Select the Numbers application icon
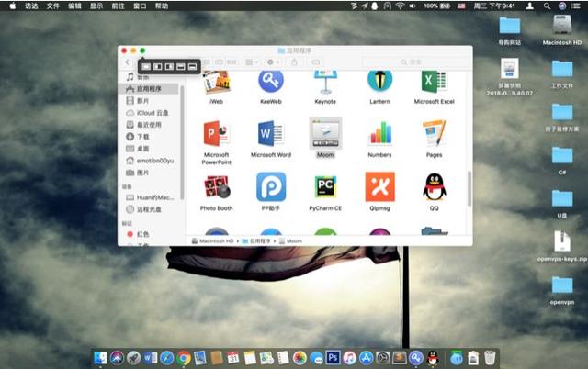Viewport: 588px width, 369px height. 379,133
